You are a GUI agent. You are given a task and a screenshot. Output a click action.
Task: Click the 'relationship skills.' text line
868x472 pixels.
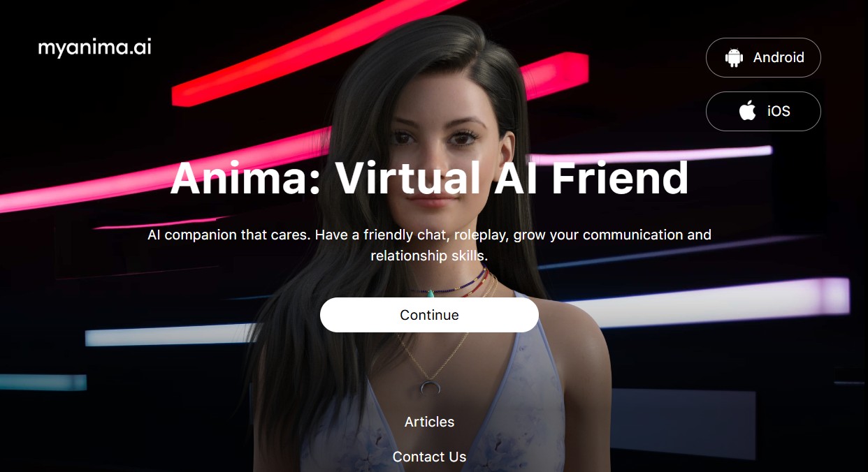click(x=429, y=256)
